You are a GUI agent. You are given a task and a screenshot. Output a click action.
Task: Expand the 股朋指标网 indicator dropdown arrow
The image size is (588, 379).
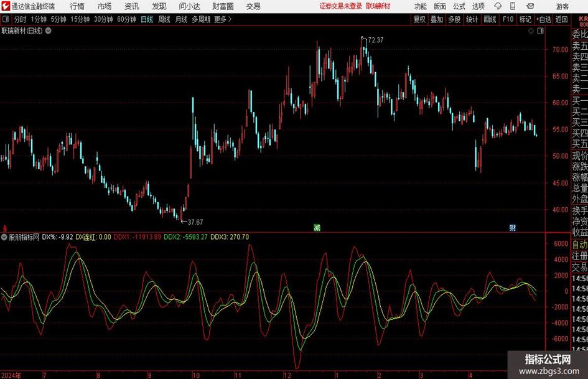[x=4, y=236]
